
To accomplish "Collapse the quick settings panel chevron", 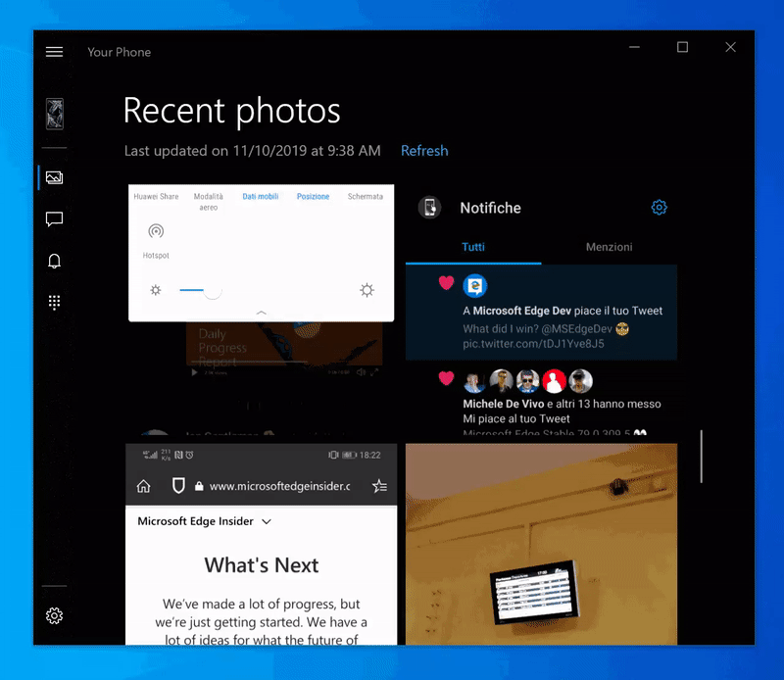I will pyautogui.click(x=261, y=312).
